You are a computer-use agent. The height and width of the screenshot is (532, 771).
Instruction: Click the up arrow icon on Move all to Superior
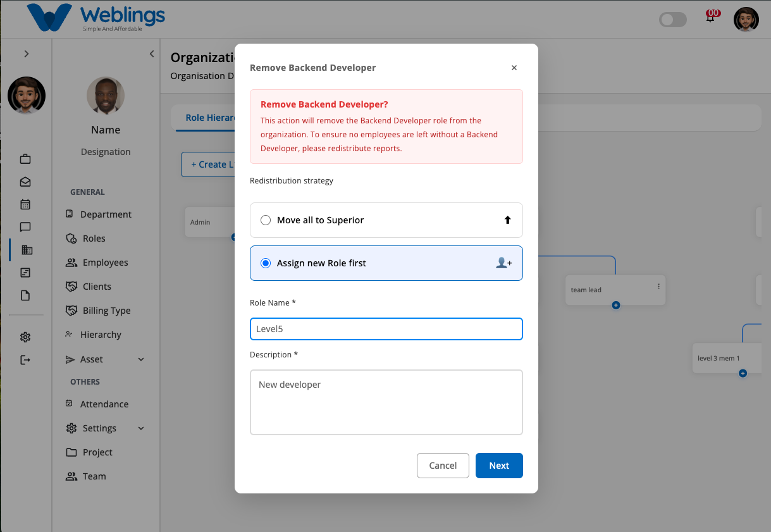[x=507, y=220]
